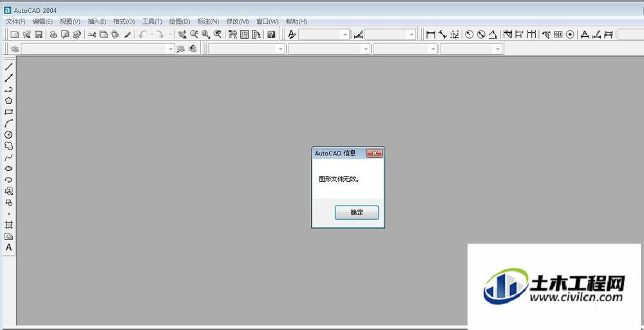Select the Quick Leader tool

[546, 35]
